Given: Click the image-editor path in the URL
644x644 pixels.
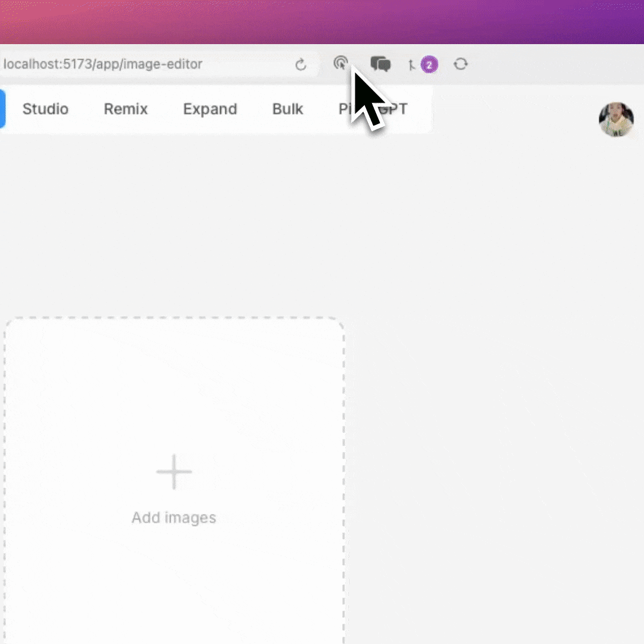Looking at the screenshot, I should [x=170, y=64].
